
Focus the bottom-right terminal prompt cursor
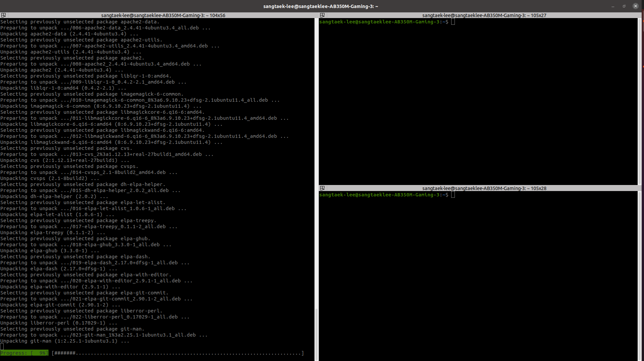click(453, 195)
